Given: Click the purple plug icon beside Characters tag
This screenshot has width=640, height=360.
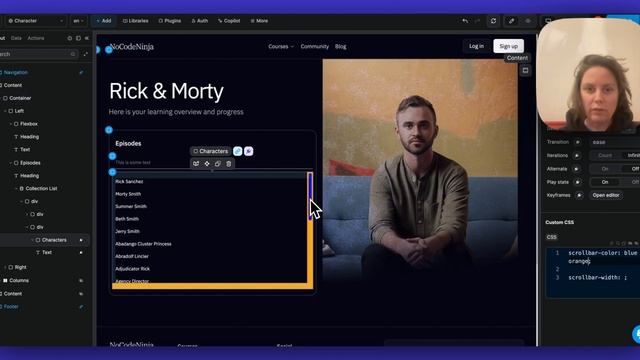Looking at the screenshot, I should 249,151.
